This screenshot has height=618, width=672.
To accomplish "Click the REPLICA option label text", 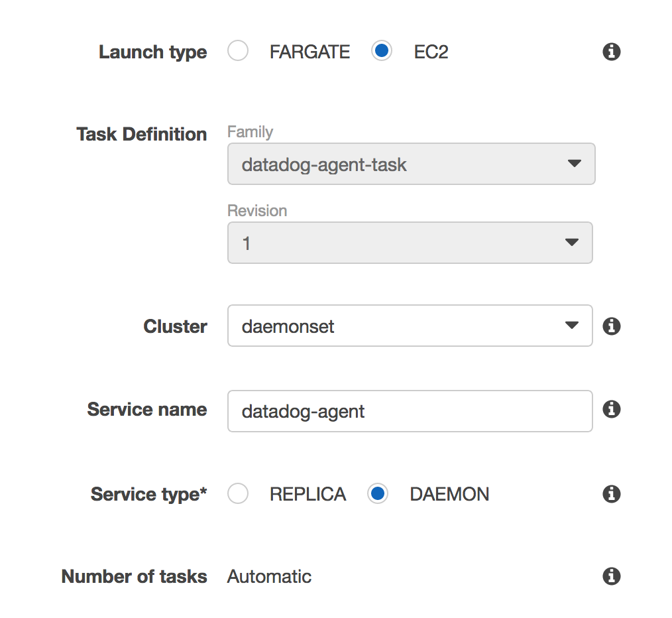I will [x=308, y=494].
